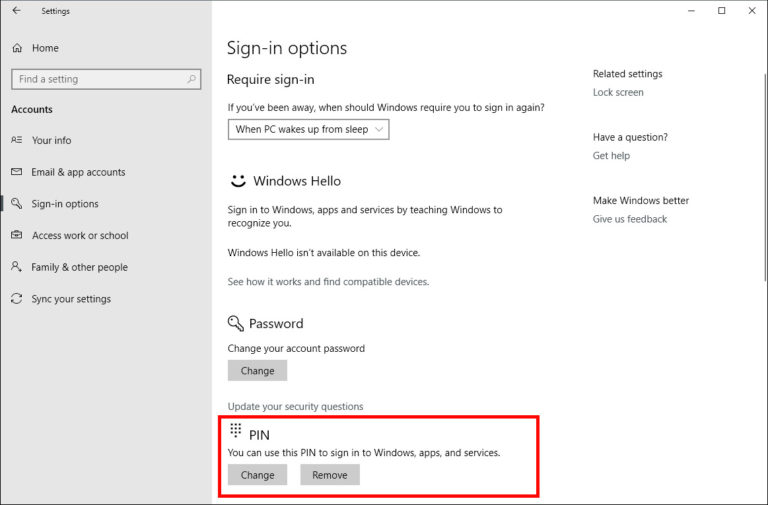This screenshot has height=505, width=768.
Task: Open Update your security questions link
Action: (295, 406)
